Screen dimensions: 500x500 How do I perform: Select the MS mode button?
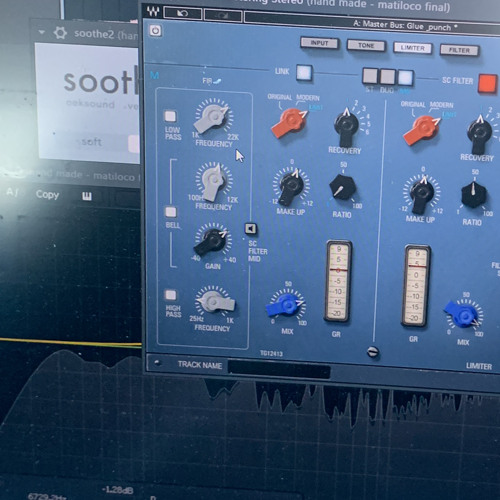point(405,78)
